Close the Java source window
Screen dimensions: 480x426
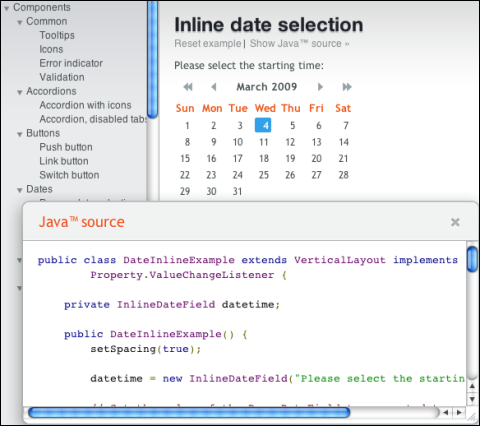tap(455, 222)
